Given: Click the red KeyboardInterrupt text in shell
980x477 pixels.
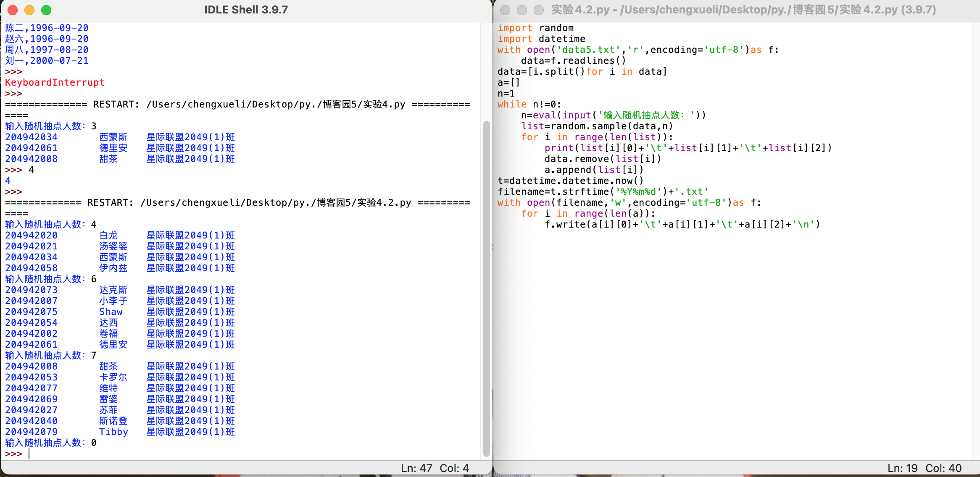Looking at the screenshot, I should coord(55,83).
